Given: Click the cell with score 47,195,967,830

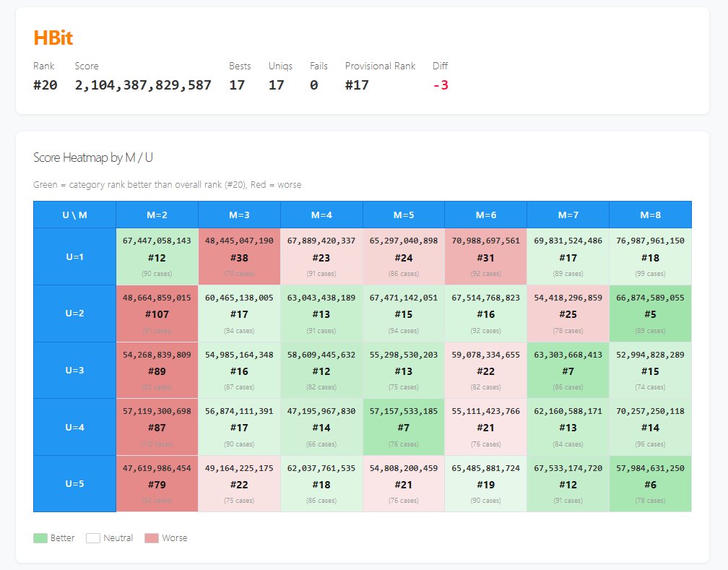Looking at the screenshot, I should click(321, 427).
